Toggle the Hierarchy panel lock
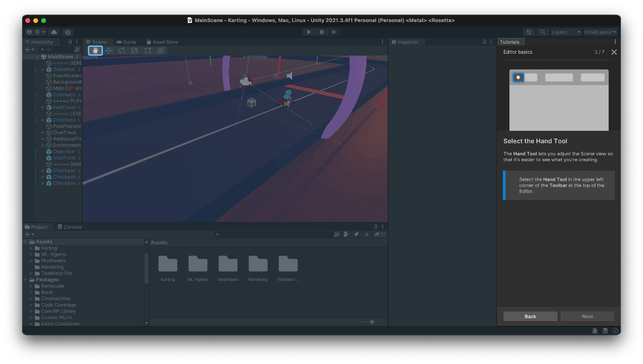This screenshot has width=643, height=364. pyautogui.click(x=70, y=42)
